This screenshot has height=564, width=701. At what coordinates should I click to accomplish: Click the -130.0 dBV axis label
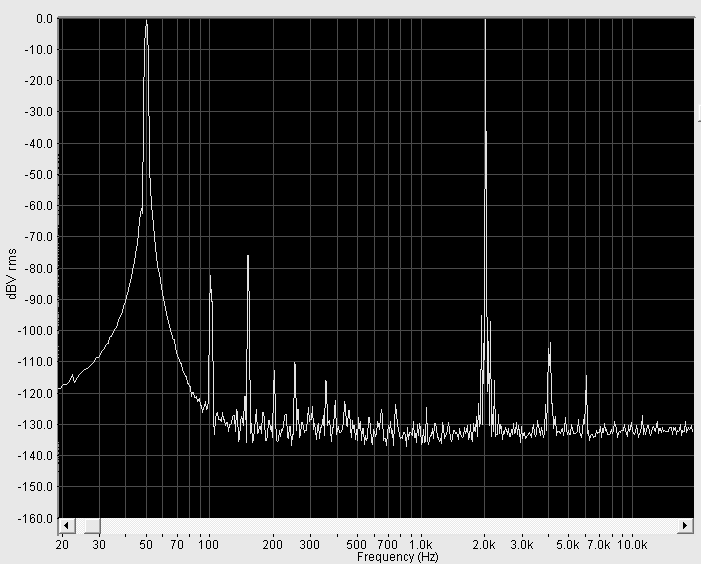[x=35, y=425]
